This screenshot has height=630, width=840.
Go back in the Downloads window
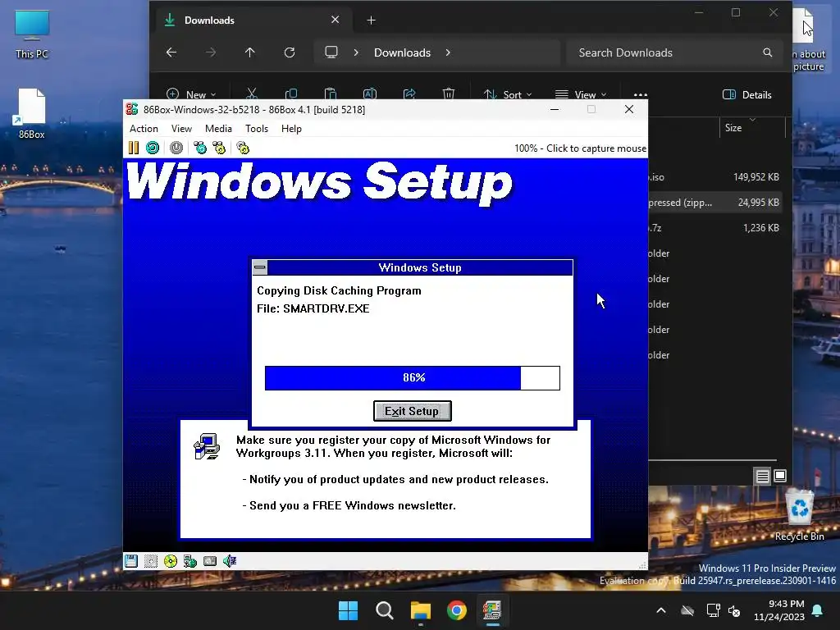click(171, 52)
